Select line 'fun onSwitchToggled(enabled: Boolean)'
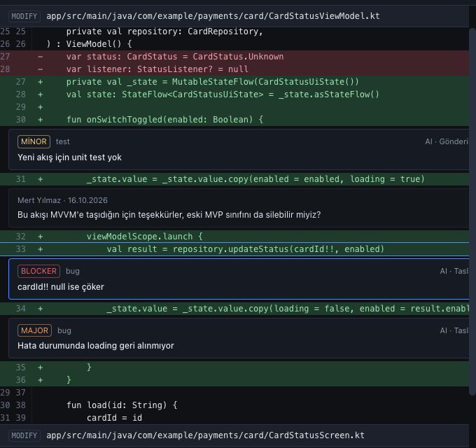Viewport: 476px width, 448px height. [234, 120]
